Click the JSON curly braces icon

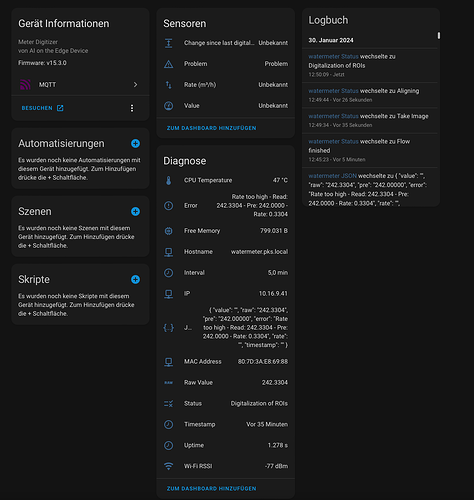[x=169, y=328]
